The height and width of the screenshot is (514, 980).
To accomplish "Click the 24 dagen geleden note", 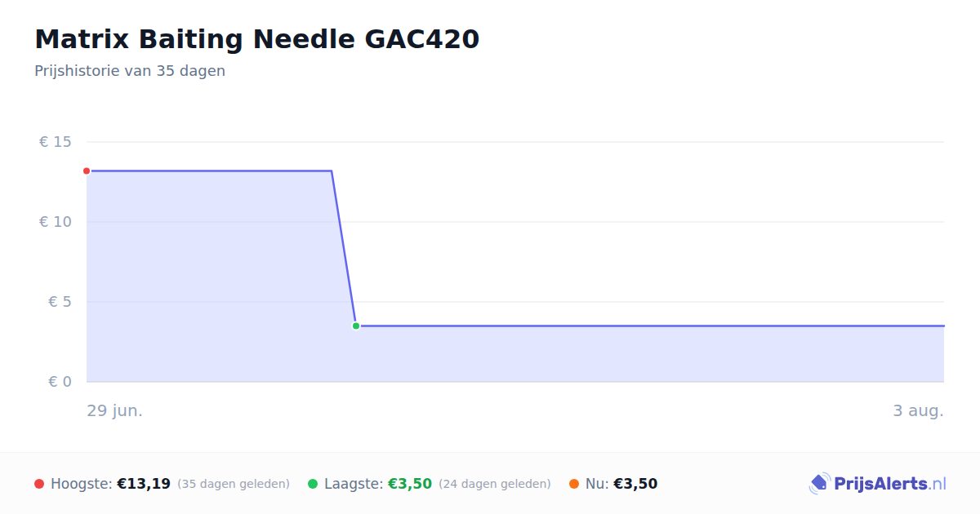I will [495, 485].
